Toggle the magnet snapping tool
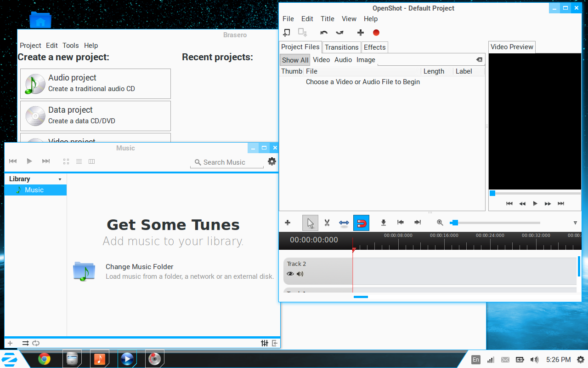The height and width of the screenshot is (368, 588). click(361, 223)
